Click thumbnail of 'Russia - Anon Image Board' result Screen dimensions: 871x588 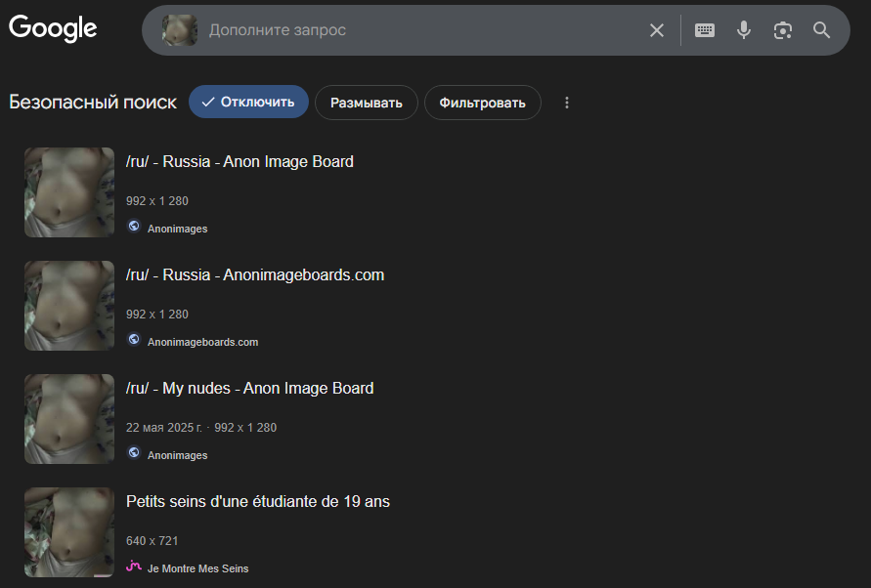pyautogui.click(x=69, y=192)
